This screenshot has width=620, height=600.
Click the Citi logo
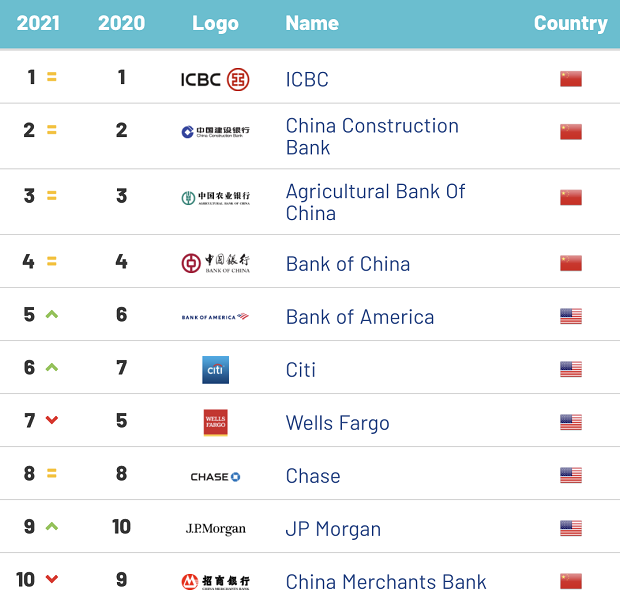(215, 370)
